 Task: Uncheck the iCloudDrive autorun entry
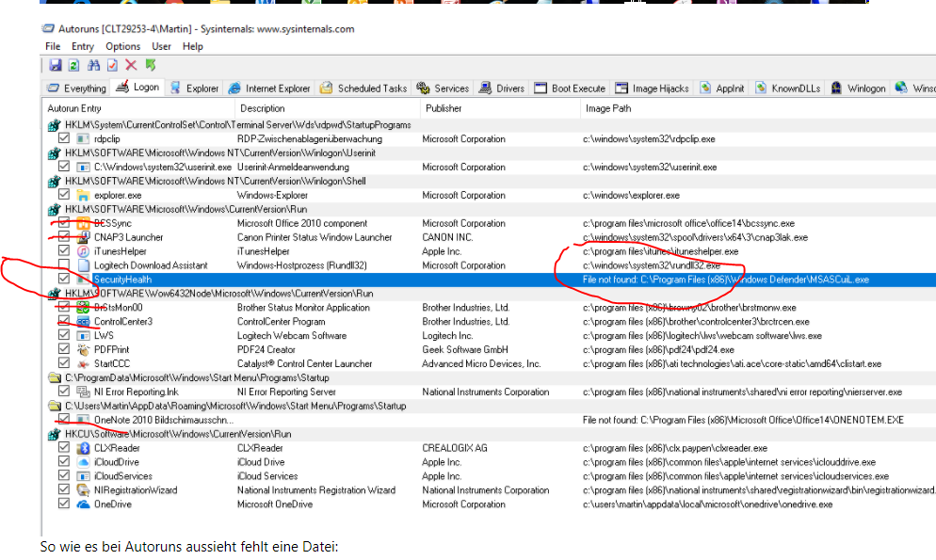tap(64, 461)
